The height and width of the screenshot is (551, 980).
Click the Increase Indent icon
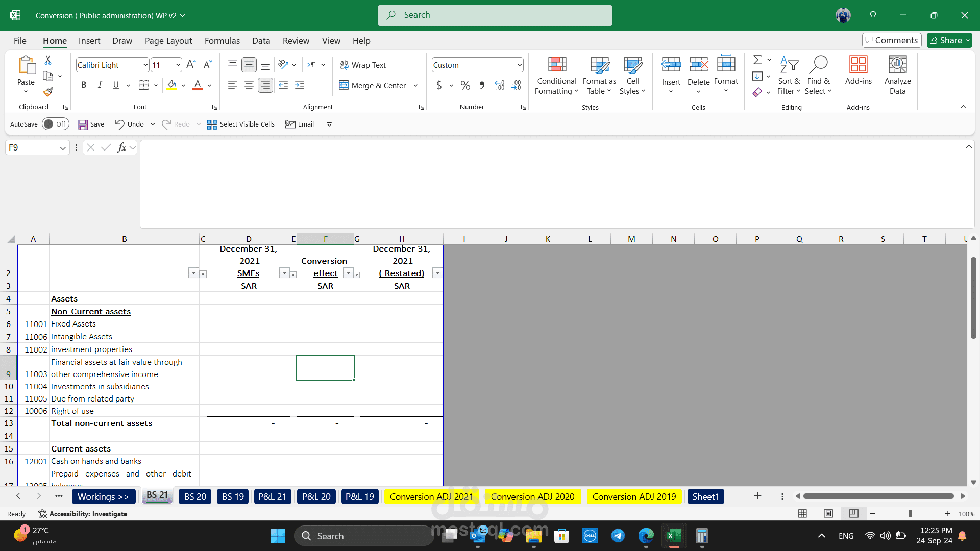(300, 85)
